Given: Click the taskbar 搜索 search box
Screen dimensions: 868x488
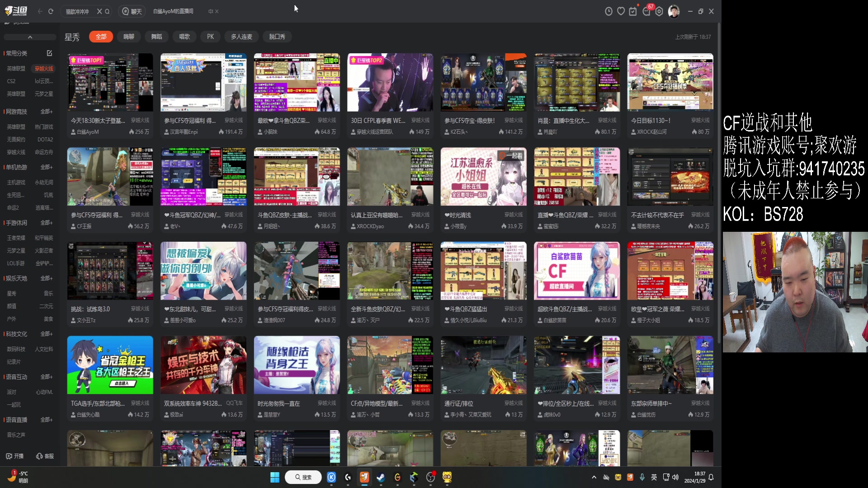Looking at the screenshot, I should click(x=303, y=477).
